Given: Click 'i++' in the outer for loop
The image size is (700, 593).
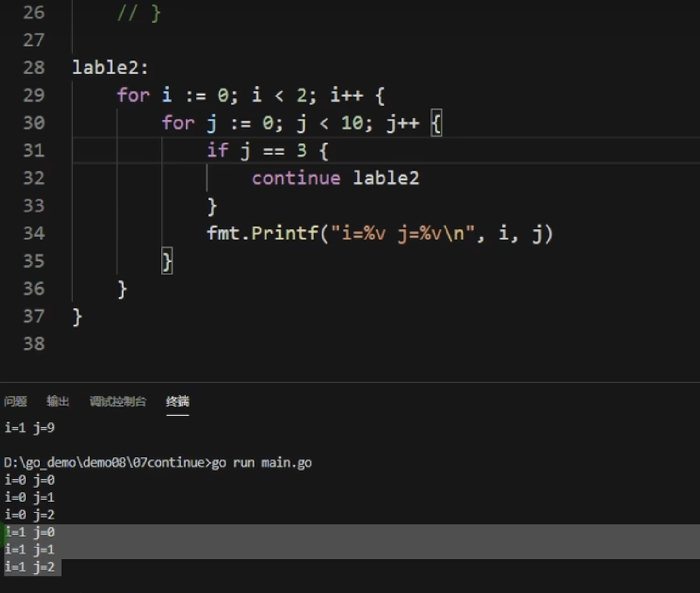Looking at the screenshot, I should tap(347, 96).
